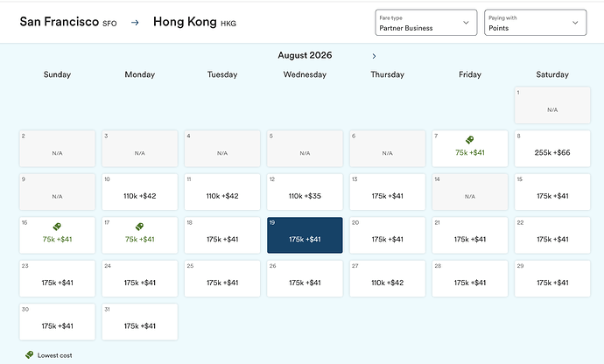Select August 12 priced 110k +$35
The height and width of the screenshot is (364, 604).
pyautogui.click(x=305, y=192)
